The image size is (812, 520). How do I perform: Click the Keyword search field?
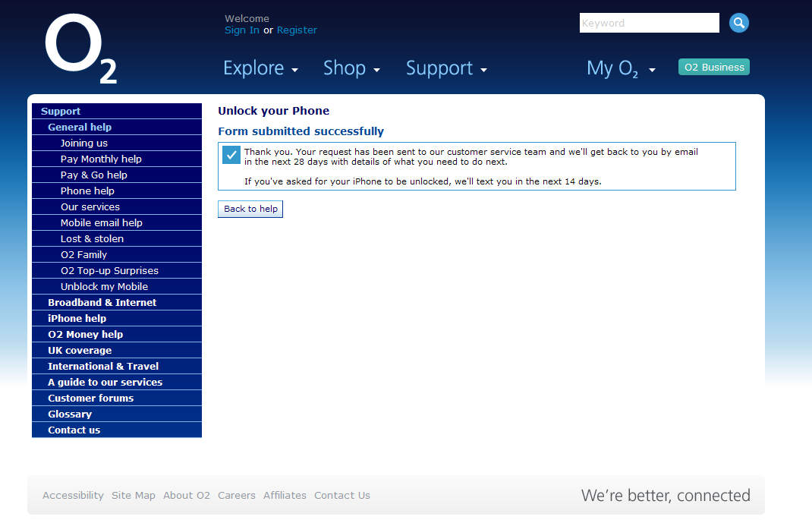pos(649,23)
